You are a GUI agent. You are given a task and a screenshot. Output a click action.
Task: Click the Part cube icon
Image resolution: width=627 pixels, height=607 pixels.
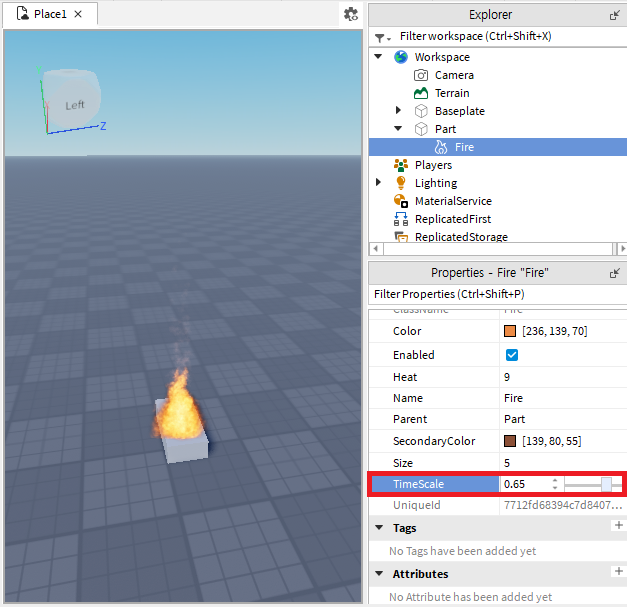click(x=421, y=129)
